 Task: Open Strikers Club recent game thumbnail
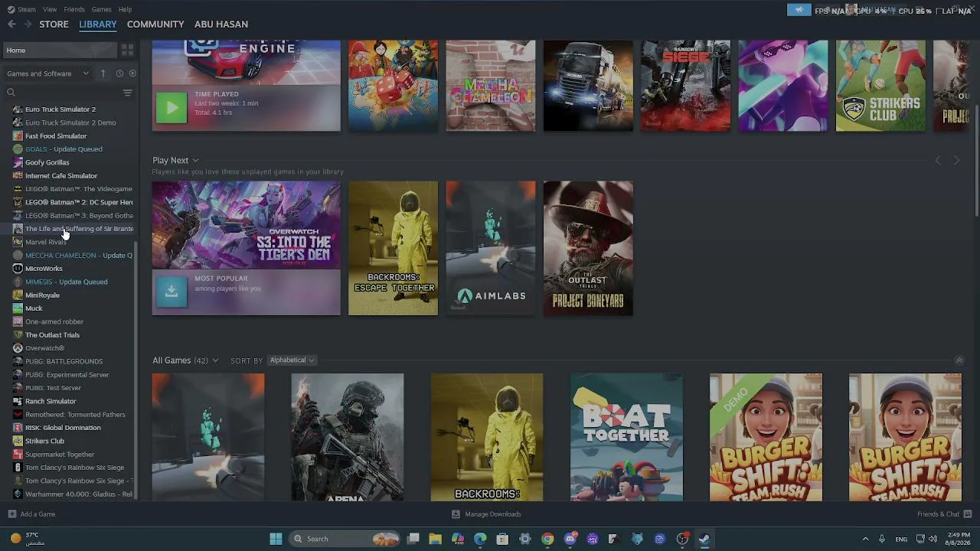pos(880,86)
